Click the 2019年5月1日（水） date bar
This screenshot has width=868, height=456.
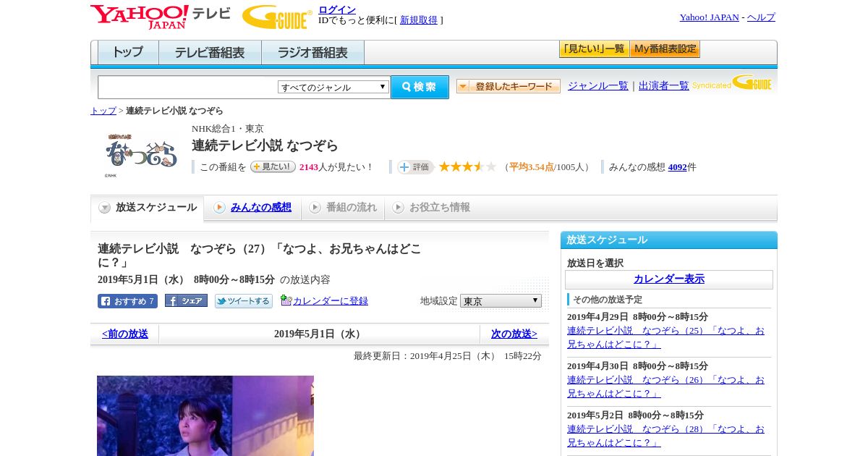pyautogui.click(x=319, y=334)
